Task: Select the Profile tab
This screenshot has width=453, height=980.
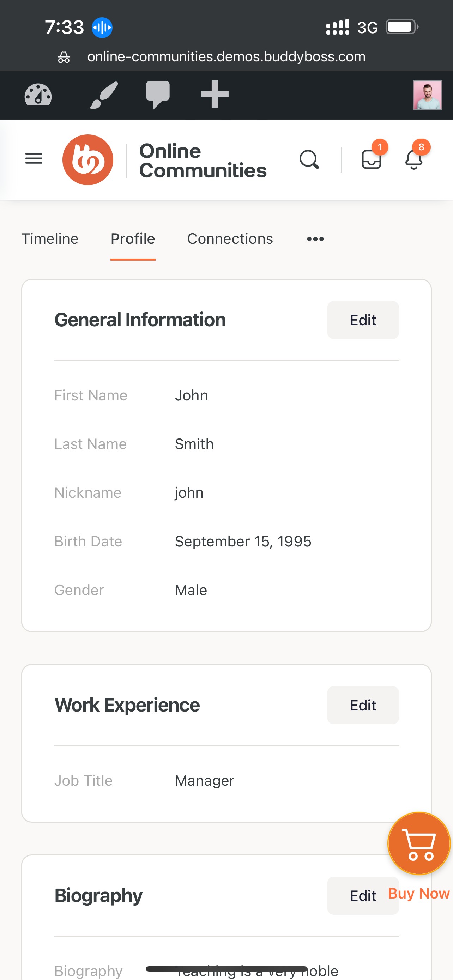Action: 133,239
